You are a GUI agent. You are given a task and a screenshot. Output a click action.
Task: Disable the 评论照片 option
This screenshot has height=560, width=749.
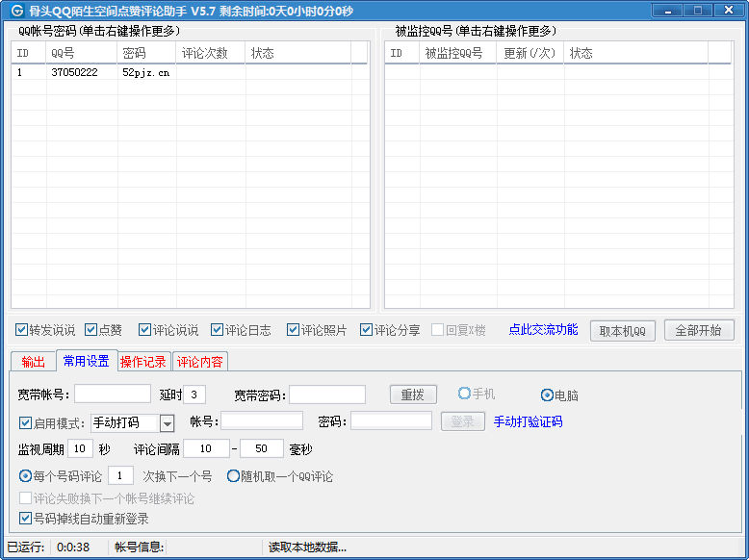tap(294, 330)
